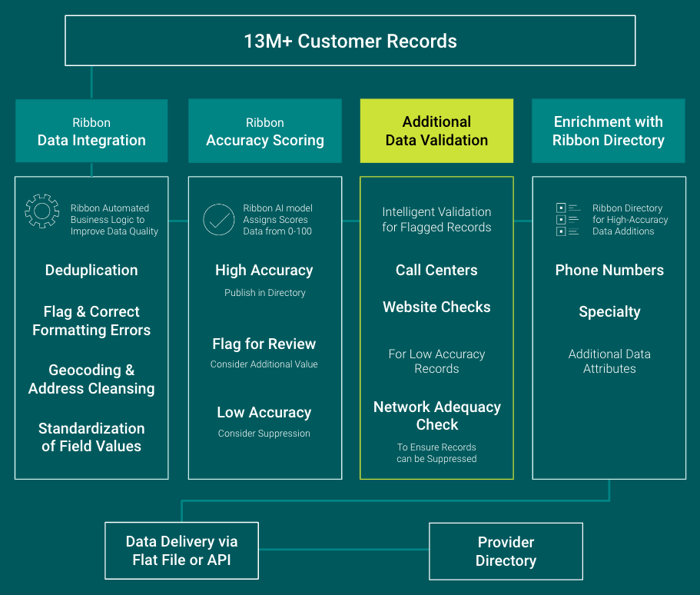Viewport: 700px width, 595px height.
Task: Click the checklist icon beside Ribbon Directory text
Action: pyautogui.click(x=568, y=219)
